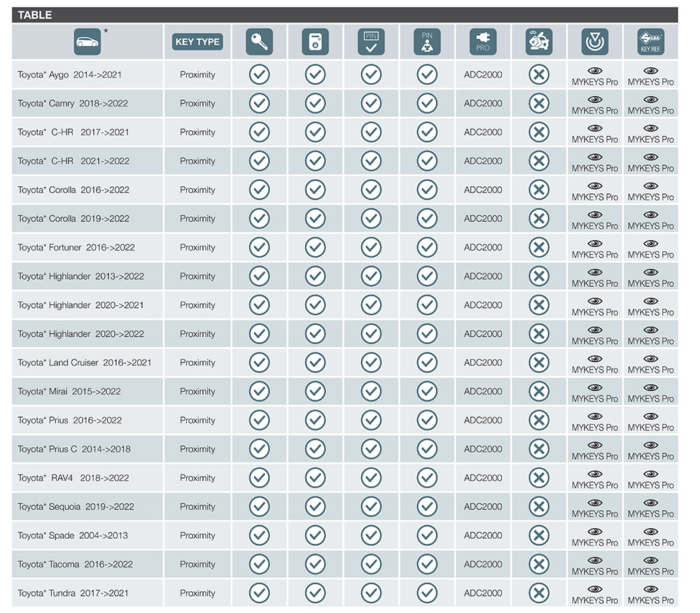Click the PIN person header icon

427,42
